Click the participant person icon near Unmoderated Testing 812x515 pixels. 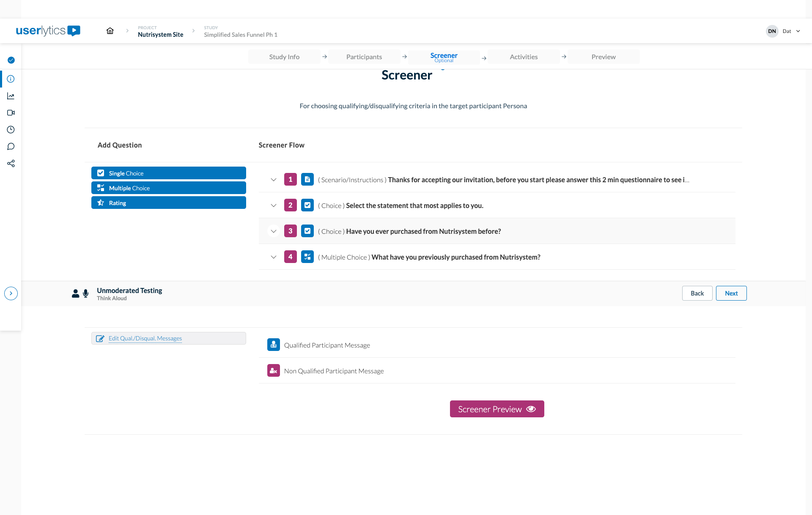(76, 293)
